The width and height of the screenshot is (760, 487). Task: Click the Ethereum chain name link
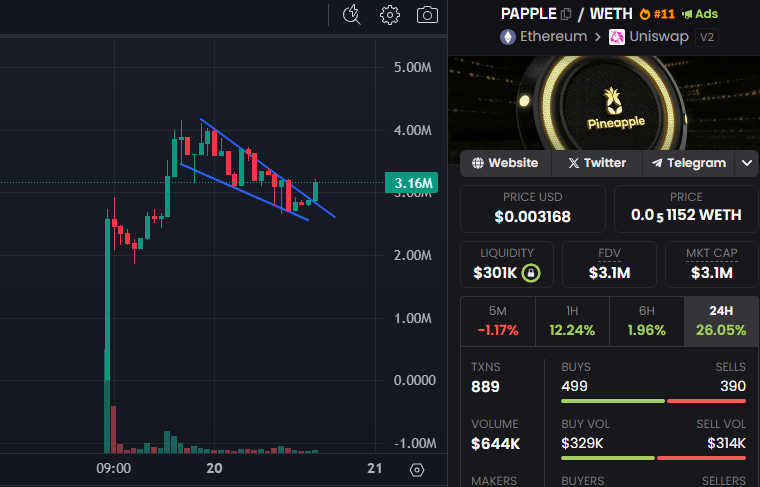click(x=554, y=36)
